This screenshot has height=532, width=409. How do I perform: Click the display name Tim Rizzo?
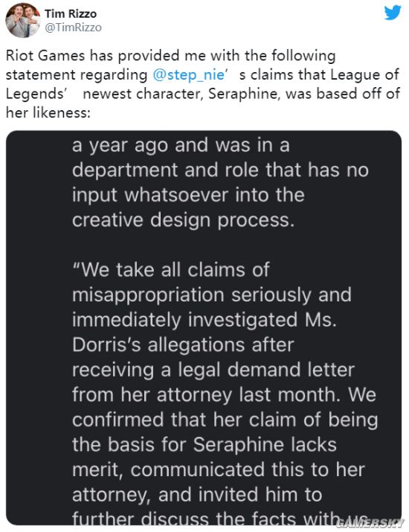(71, 14)
